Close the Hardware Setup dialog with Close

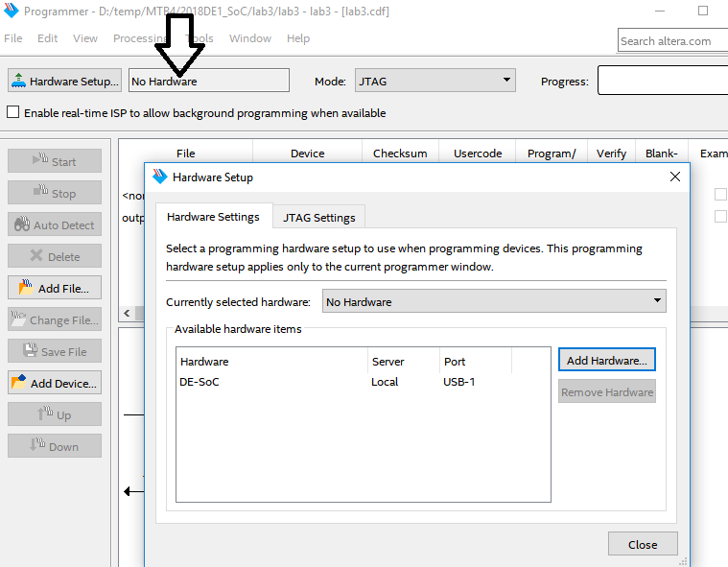(642, 544)
